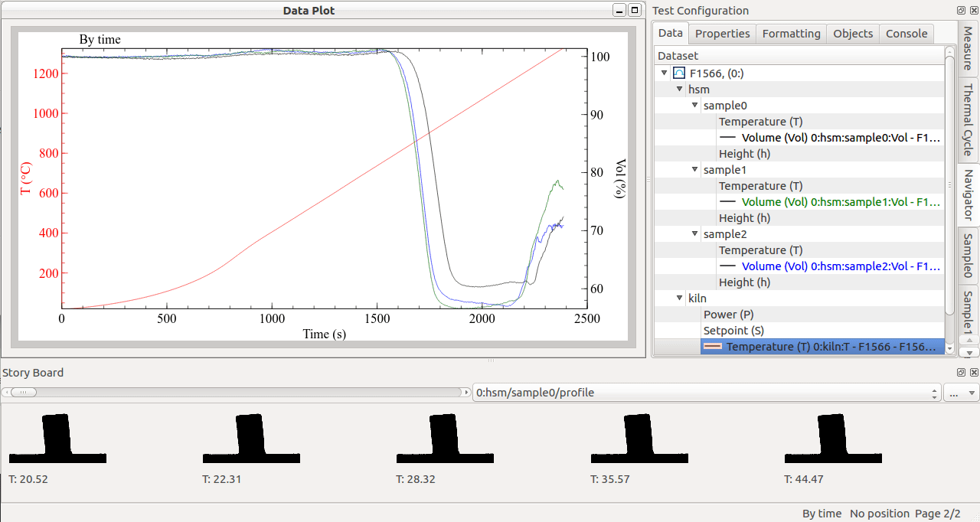The height and width of the screenshot is (522, 980).
Task: Close the Test Configuration dock panel
Action: (x=973, y=11)
